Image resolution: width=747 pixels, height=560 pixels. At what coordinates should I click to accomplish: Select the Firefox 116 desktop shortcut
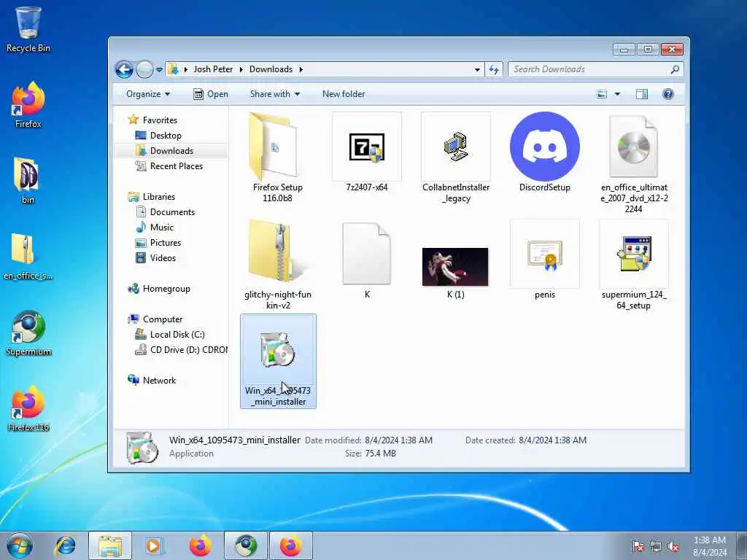pos(28,408)
